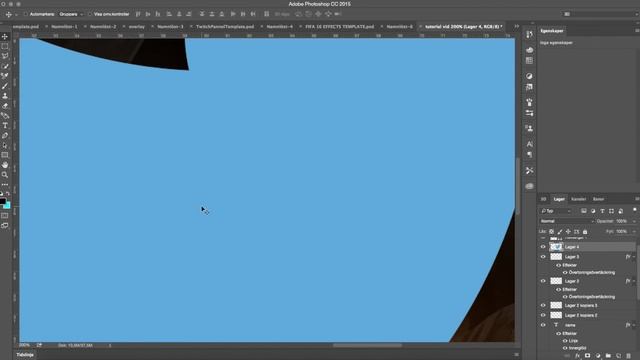Select the Type tool
Viewport: 640px width, 360px height.
click(x=5, y=126)
